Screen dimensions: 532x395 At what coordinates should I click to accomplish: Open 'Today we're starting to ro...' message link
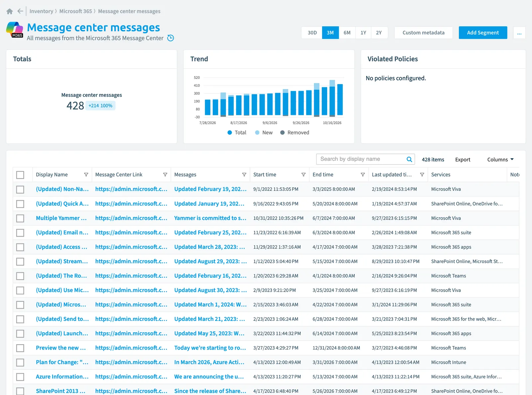pos(210,347)
